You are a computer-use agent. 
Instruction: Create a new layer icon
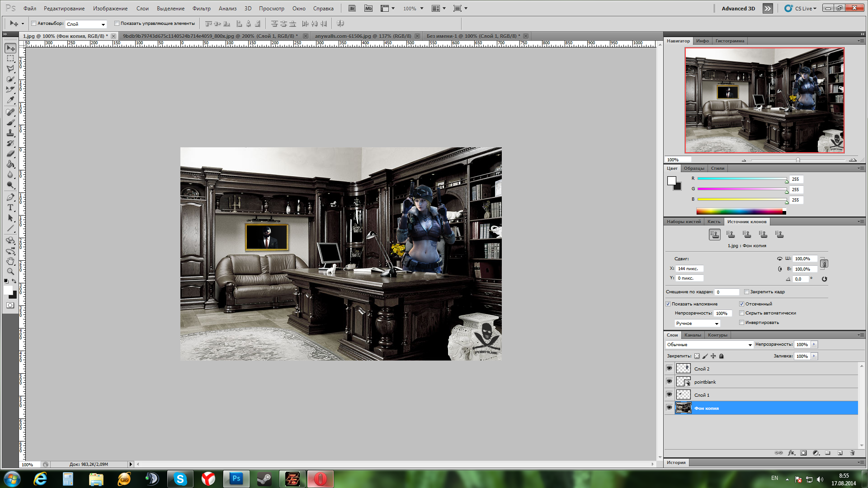pyautogui.click(x=840, y=453)
